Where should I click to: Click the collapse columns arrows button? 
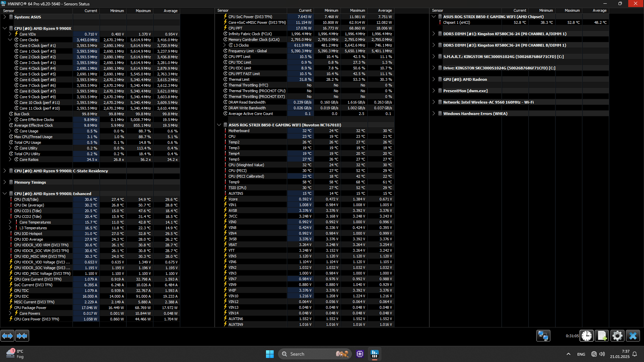pos(22,336)
